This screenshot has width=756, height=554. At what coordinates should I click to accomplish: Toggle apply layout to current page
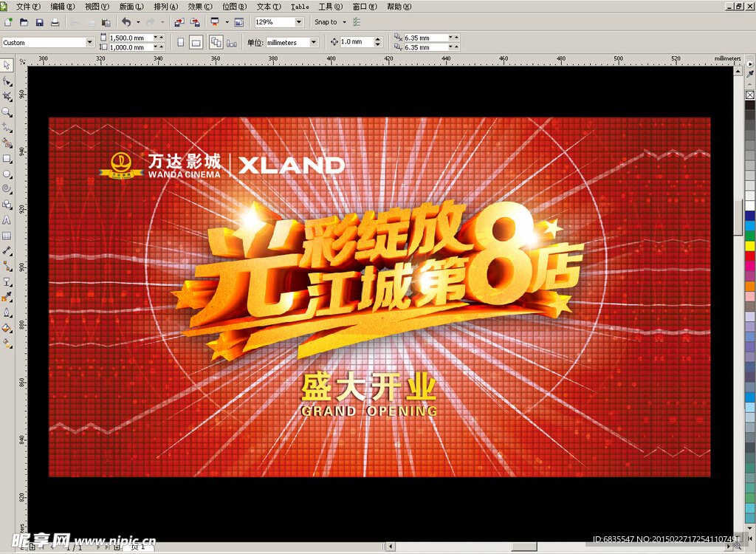pos(232,43)
